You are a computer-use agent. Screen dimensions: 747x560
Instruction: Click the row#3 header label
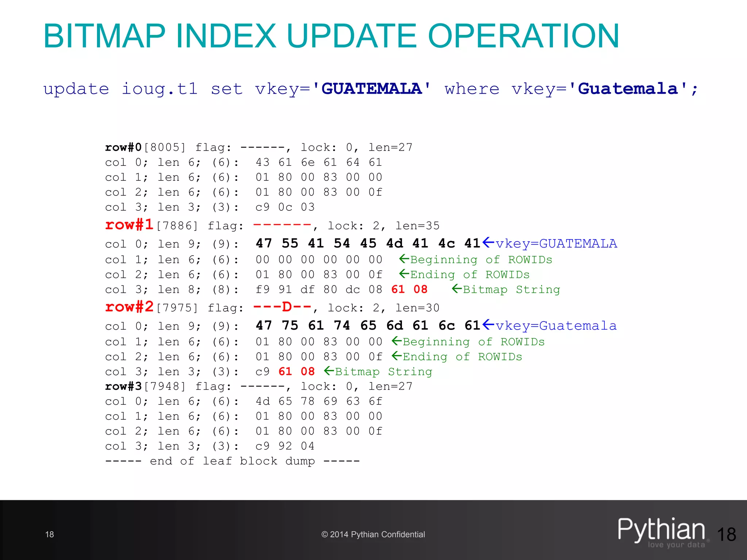[x=123, y=386]
